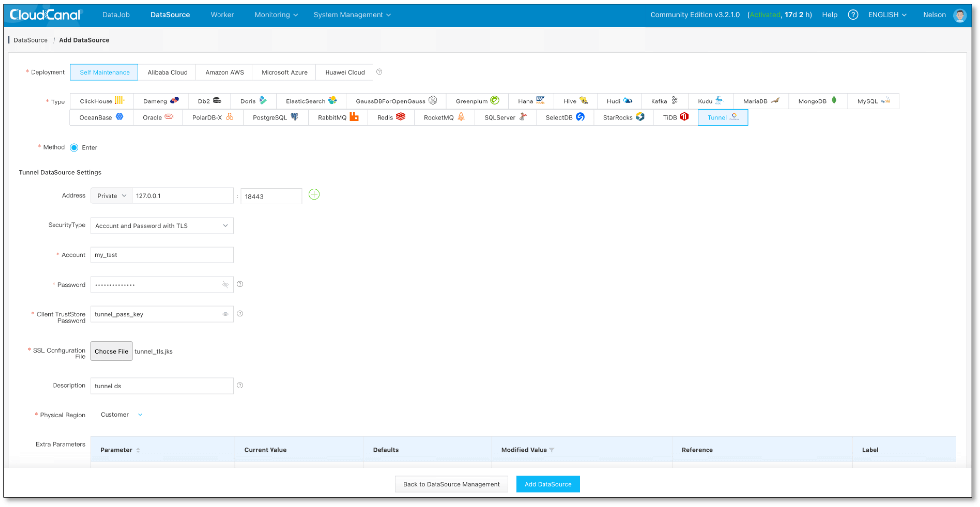Toggle visibility of Client TrustStore Password
This screenshot has height=507, width=980.
225,314
